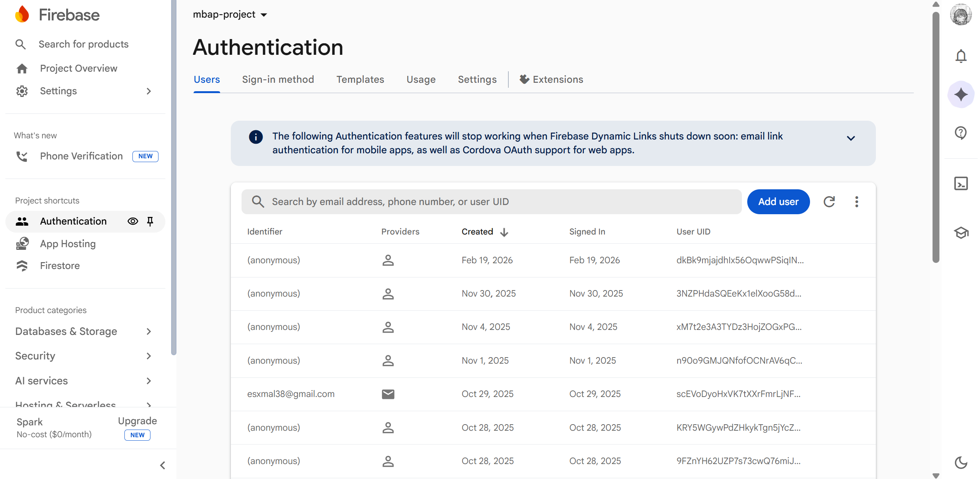Open the learning graduation cap icon
The height and width of the screenshot is (479, 980).
pos(961,233)
